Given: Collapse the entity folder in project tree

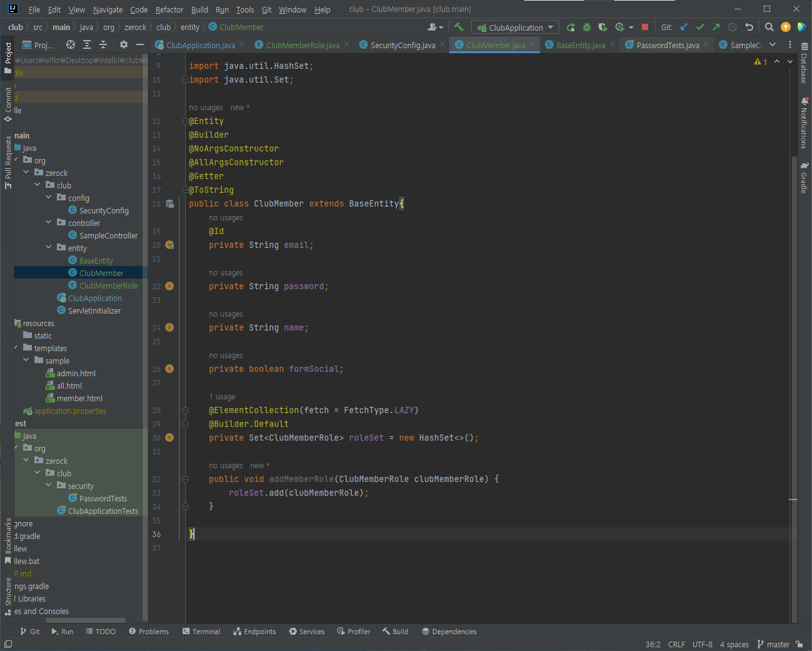Looking at the screenshot, I should pos(49,247).
